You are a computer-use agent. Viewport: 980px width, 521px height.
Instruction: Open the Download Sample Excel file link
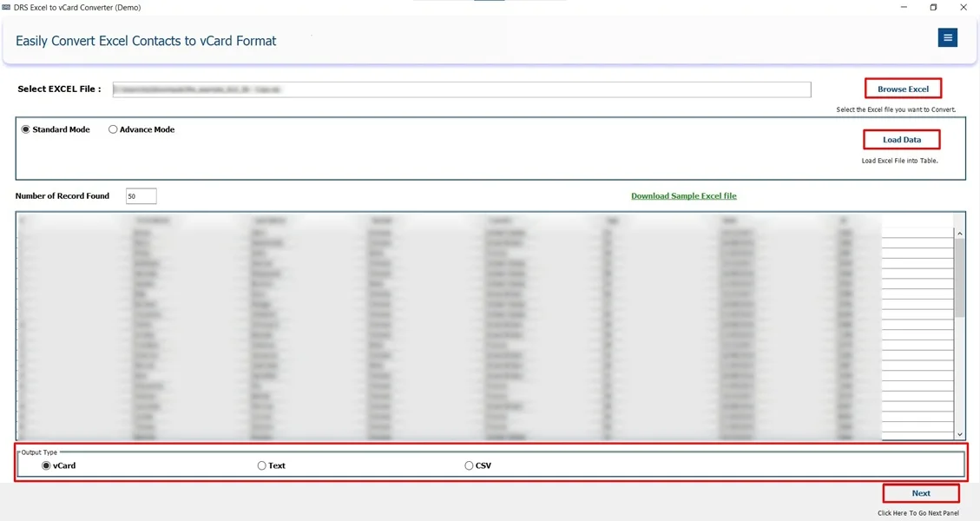tap(684, 196)
